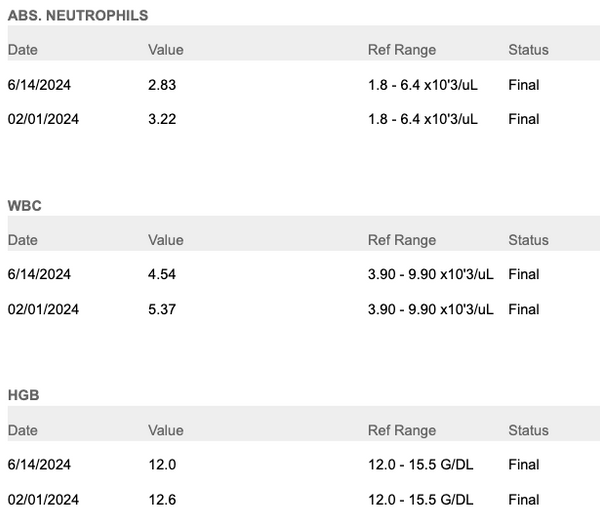Click the Final status for HGB 02/01/2024
Image resolution: width=600 pixels, height=528 pixels.
pos(524,499)
